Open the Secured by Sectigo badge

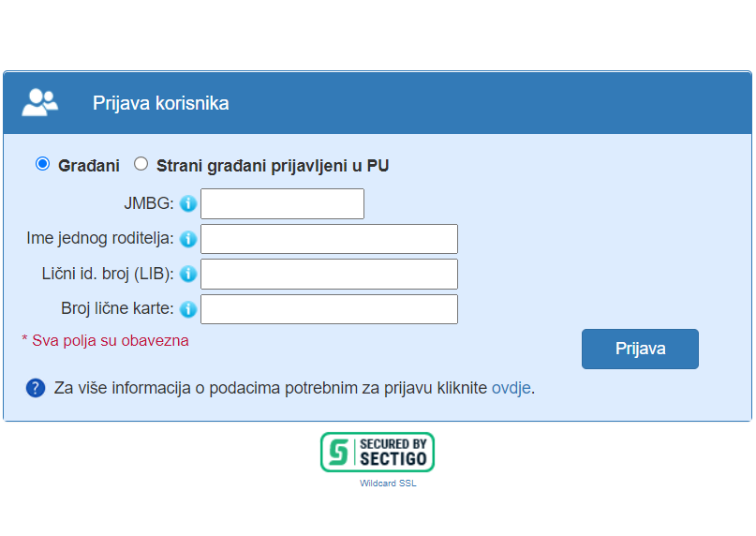pos(378,452)
